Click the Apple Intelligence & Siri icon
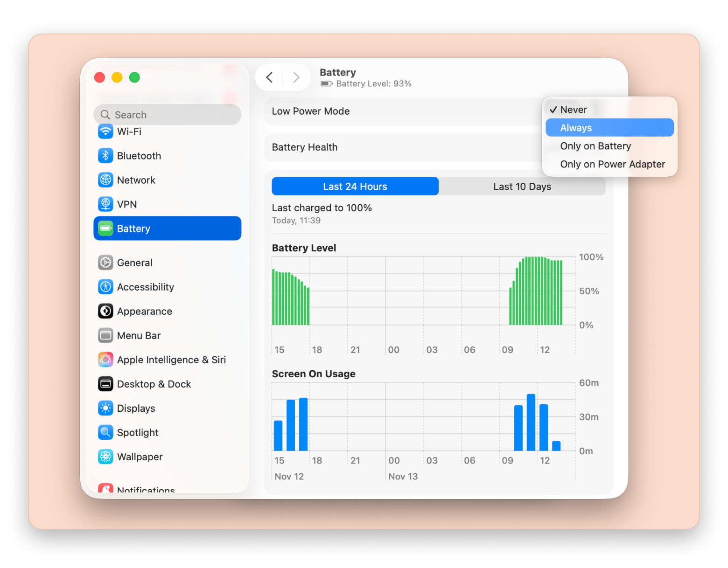This screenshot has width=728, height=568. (x=105, y=360)
